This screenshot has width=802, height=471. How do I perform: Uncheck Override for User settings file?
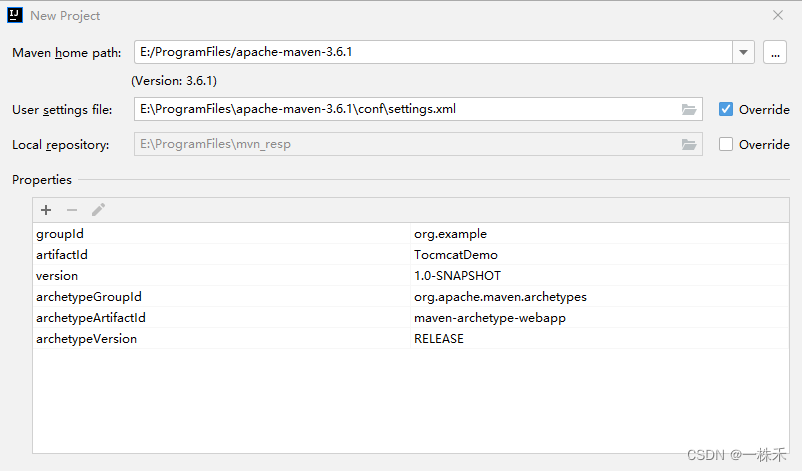726,109
